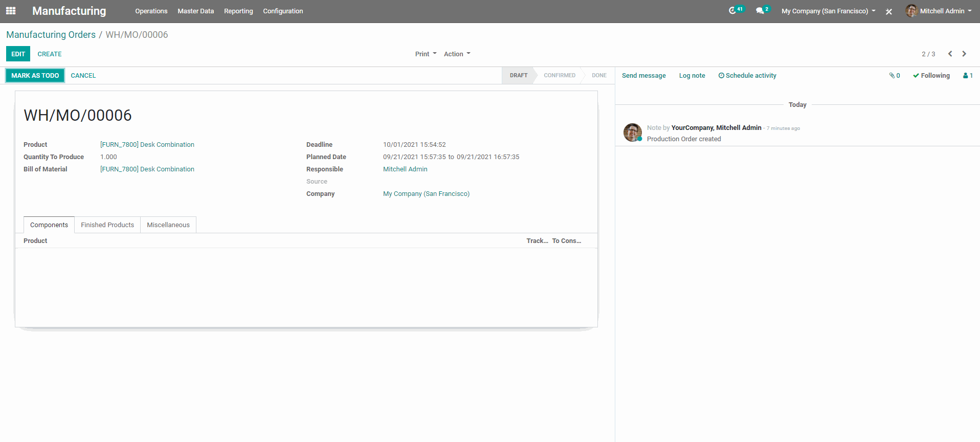
Task: Open My Company (San Francisco) company link
Action: click(x=426, y=193)
